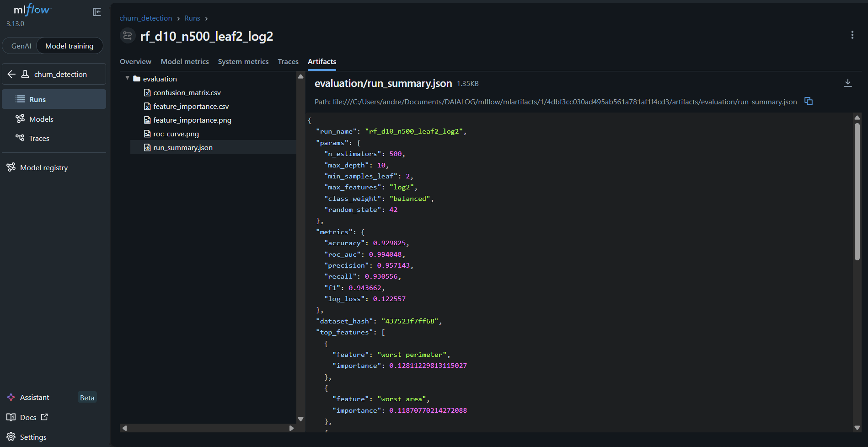Viewport: 868px width, 447px height.
Task: Click the artifact tree scroll-right arrow
Action: pyautogui.click(x=291, y=428)
